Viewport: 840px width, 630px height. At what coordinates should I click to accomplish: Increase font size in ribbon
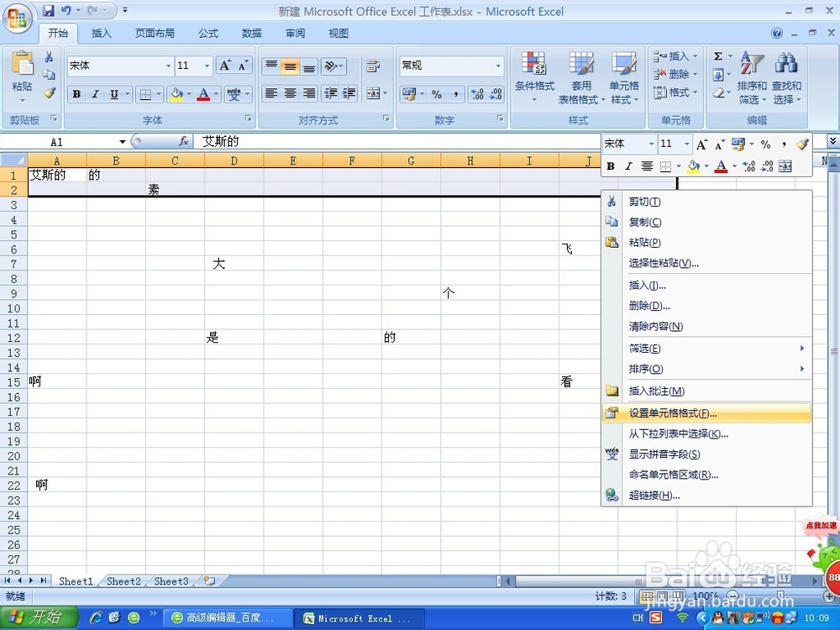[225, 66]
